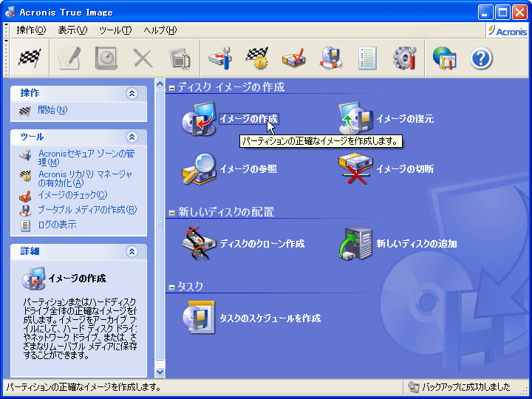Click the 開始(N) link in sidebar
Image resolution: width=532 pixels, height=399 pixels.
tap(52, 110)
